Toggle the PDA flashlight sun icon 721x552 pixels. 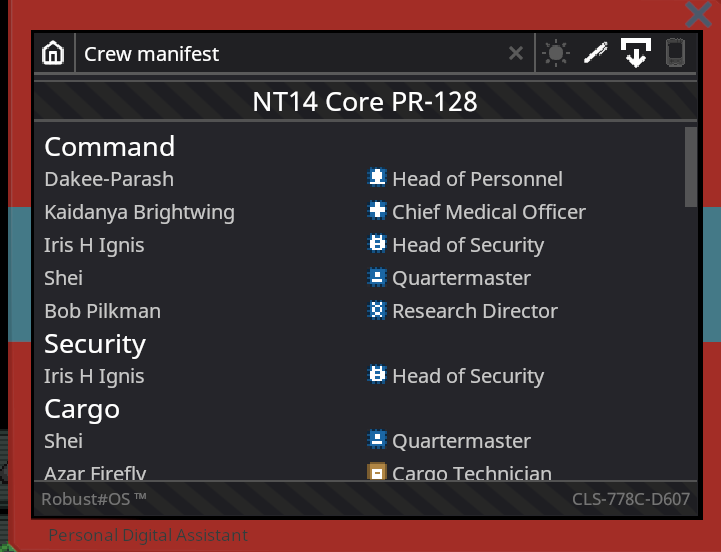pos(556,53)
